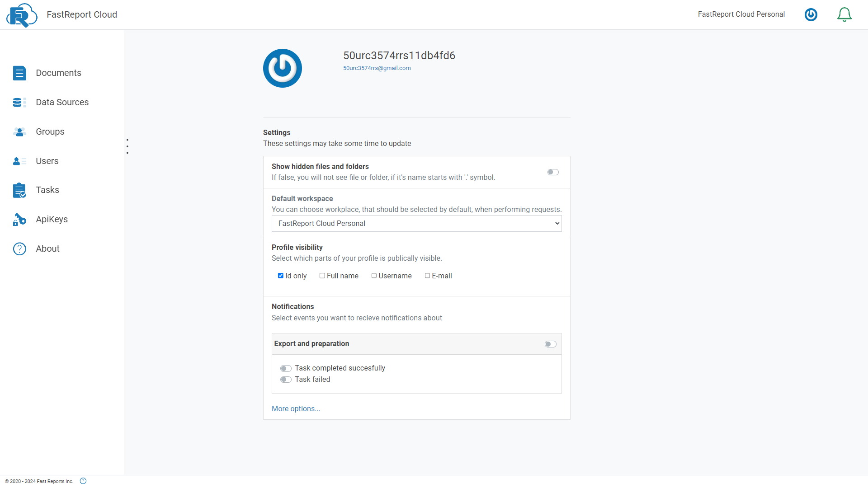Viewport: 868px width, 488px height.
Task: Click the Groups people icon
Action: click(x=19, y=132)
